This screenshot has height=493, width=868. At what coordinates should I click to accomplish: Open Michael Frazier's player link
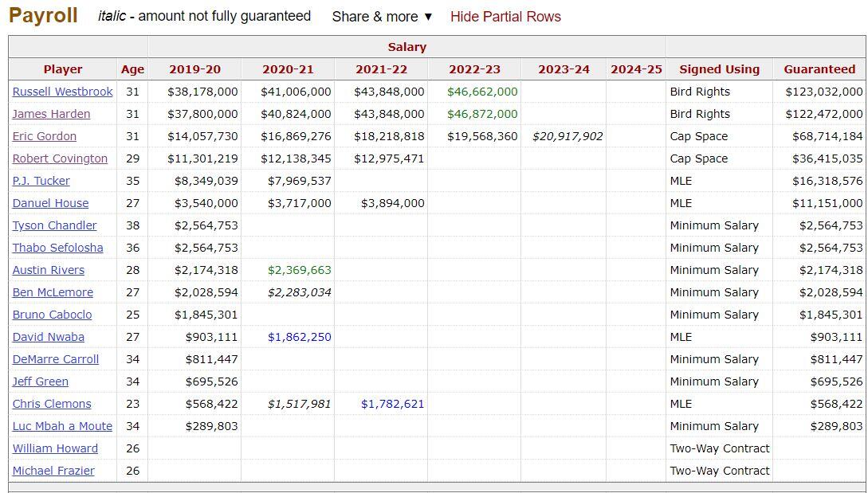click(53, 471)
